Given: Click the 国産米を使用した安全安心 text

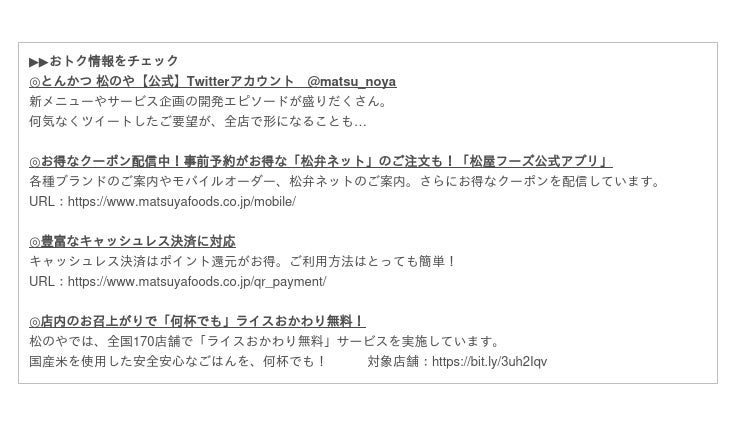Looking at the screenshot, I should point(177,361).
